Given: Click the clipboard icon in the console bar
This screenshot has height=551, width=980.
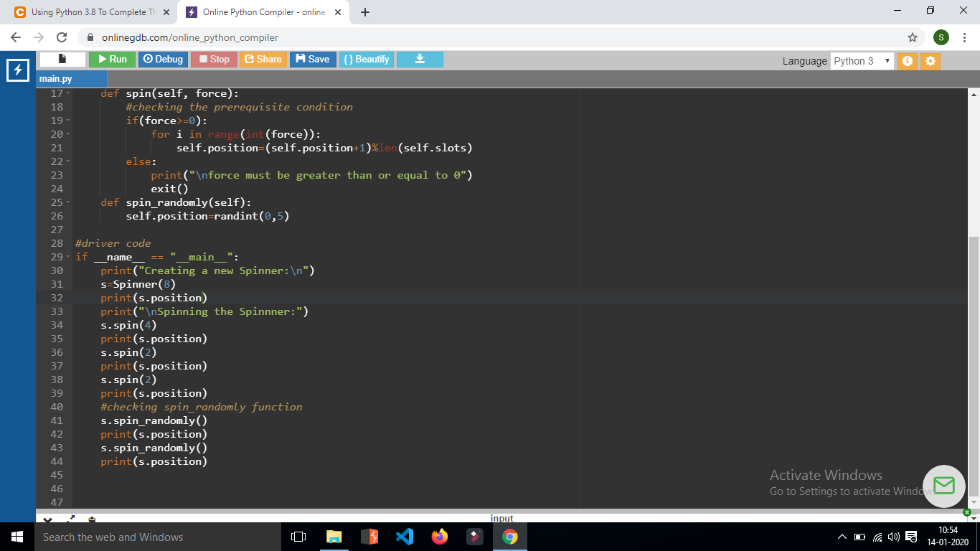Looking at the screenshot, I should click(x=92, y=519).
